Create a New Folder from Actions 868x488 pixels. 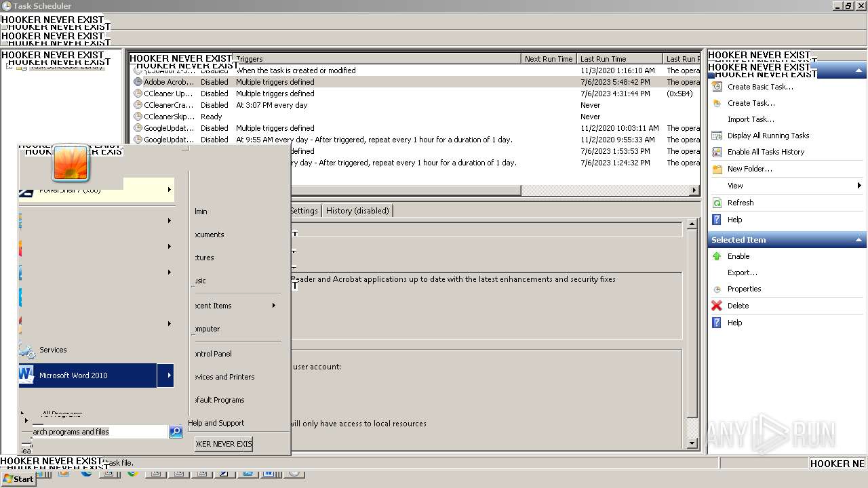click(x=750, y=169)
